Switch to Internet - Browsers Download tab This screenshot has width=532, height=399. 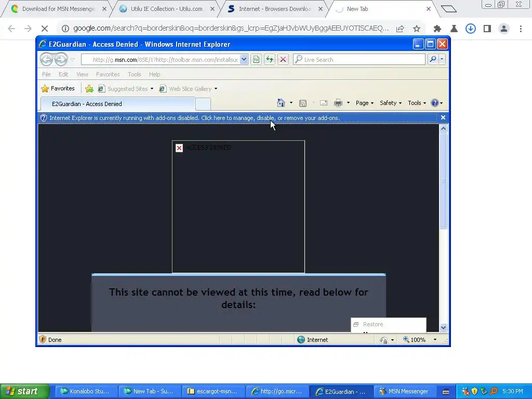click(x=275, y=9)
